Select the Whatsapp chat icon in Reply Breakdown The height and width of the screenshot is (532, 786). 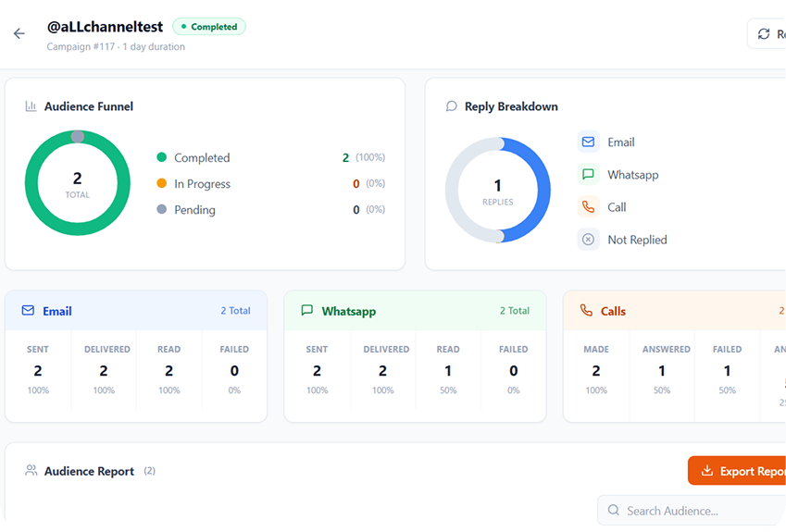[588, 174]
